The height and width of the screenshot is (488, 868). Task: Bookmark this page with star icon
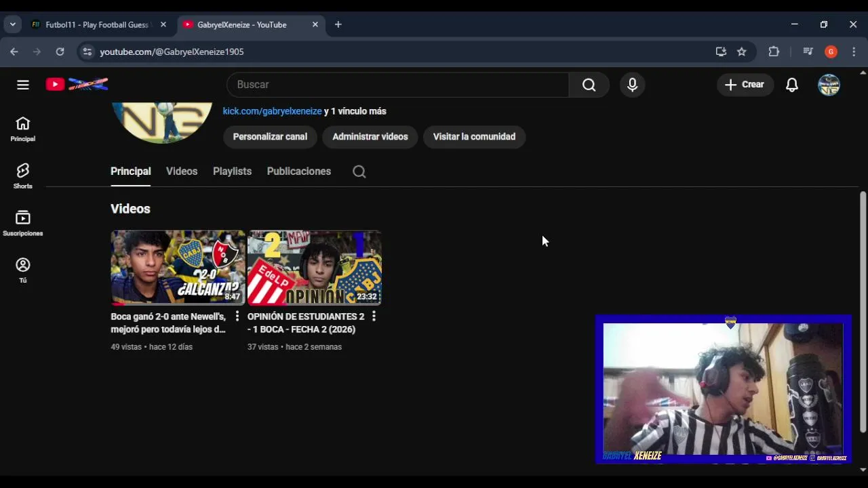coord(742,52)
